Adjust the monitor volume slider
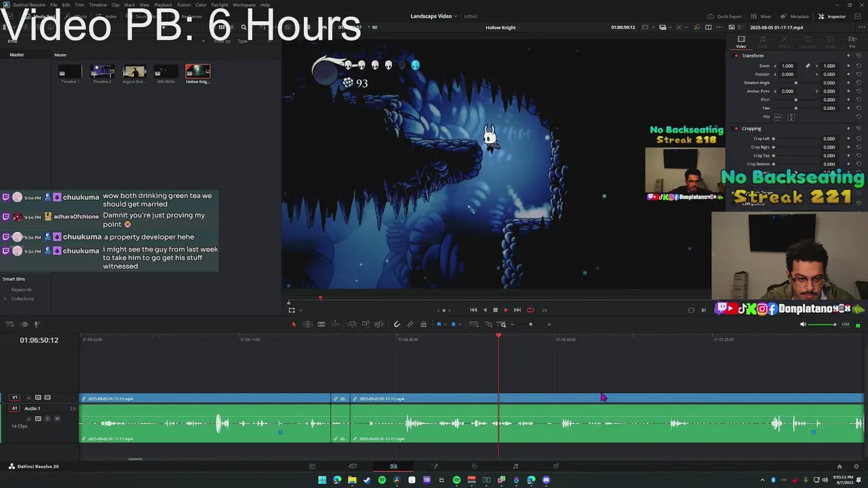 click(x=823, y=324)
